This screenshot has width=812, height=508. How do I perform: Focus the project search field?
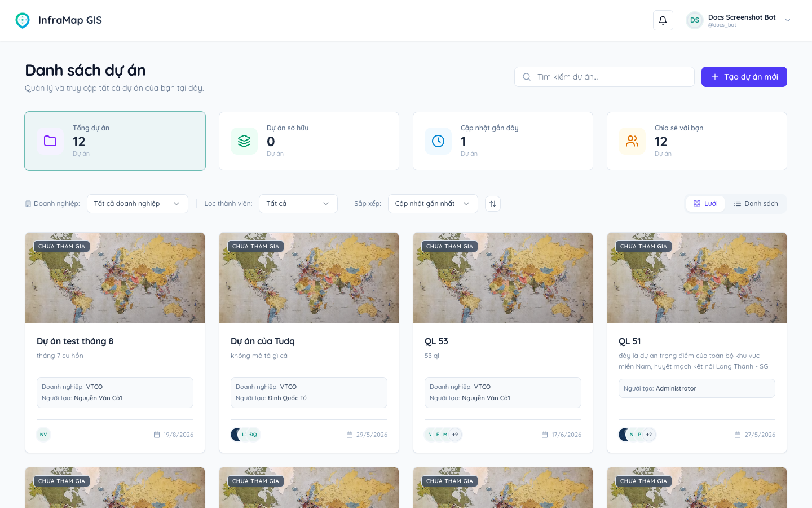(604, 77)
